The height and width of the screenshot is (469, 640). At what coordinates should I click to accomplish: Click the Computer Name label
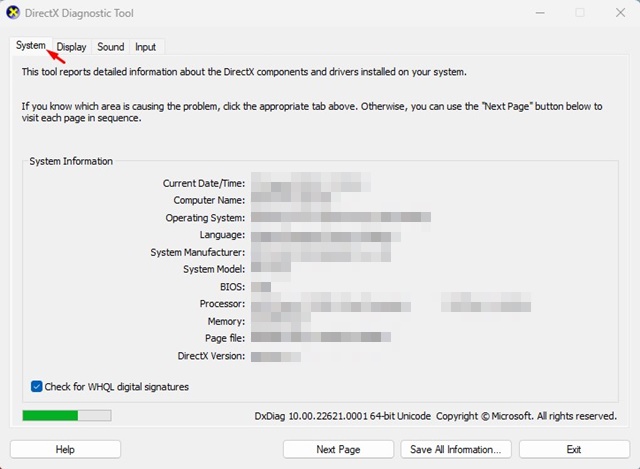[209, 200]
